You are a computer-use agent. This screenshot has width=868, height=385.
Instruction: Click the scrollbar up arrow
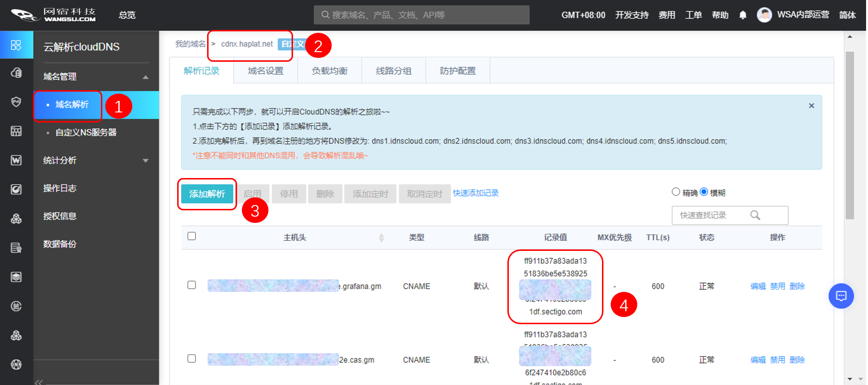[x=850, y=37]
